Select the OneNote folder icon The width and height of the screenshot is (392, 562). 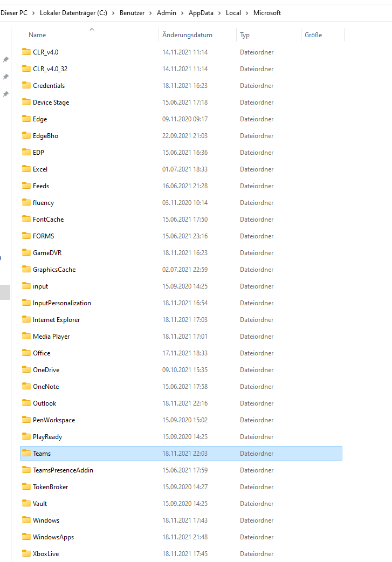[26, 386]
